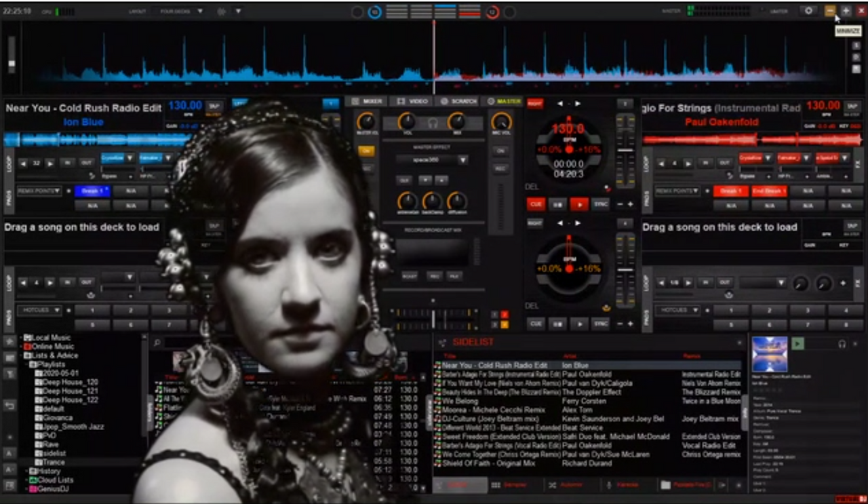
Task: Click top icon in browser left sidebar
Action: pos(9,341)
